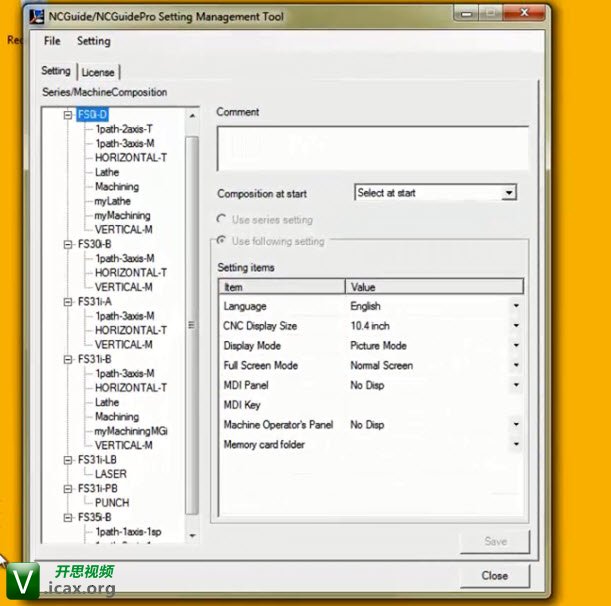The width and height of the screenshot is (611, 606).
Task: Open the CNC Display Size dropdown
Action: coord(516,326)
